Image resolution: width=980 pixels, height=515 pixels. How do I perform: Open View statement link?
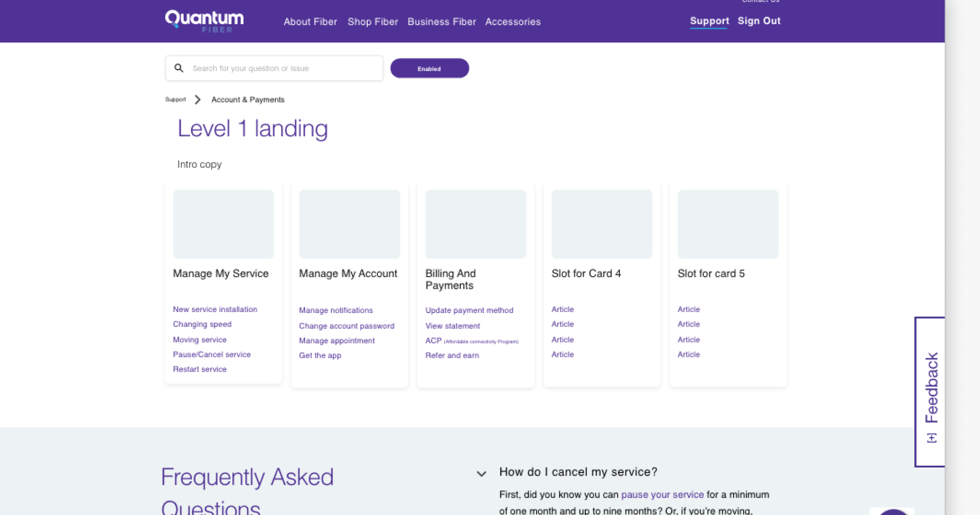[x=453, y=326]
